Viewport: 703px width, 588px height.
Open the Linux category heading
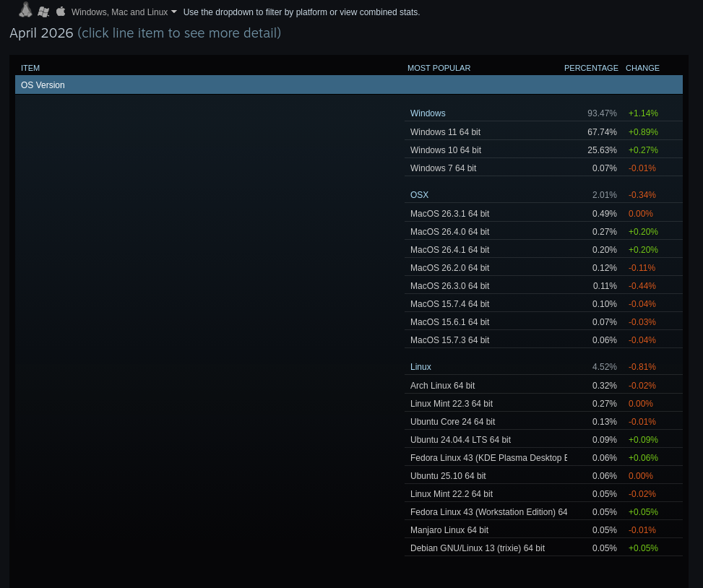point(420,367)
